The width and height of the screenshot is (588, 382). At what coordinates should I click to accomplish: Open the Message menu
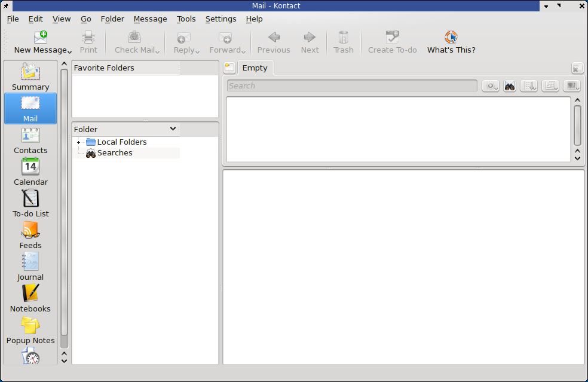(150, 19)
